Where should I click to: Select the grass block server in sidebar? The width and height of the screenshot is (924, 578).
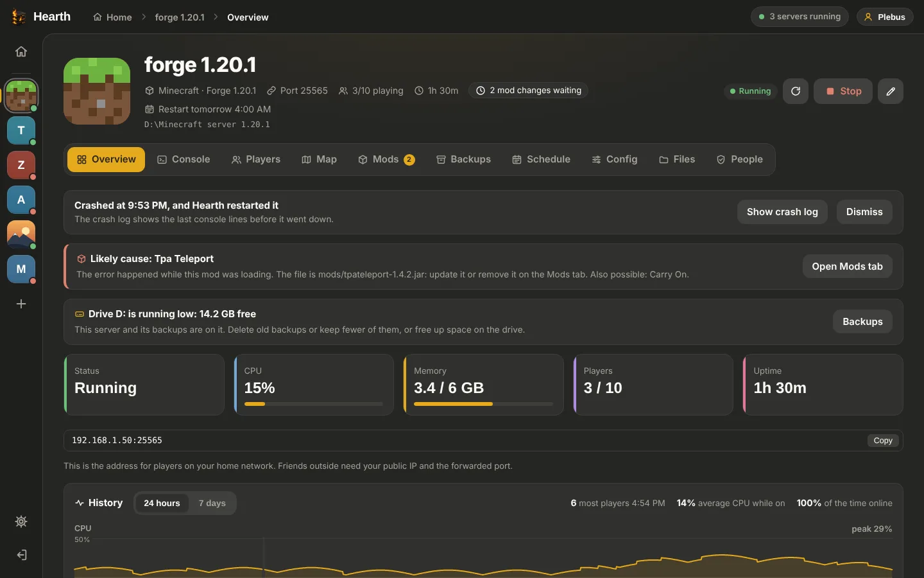point(21,96)
